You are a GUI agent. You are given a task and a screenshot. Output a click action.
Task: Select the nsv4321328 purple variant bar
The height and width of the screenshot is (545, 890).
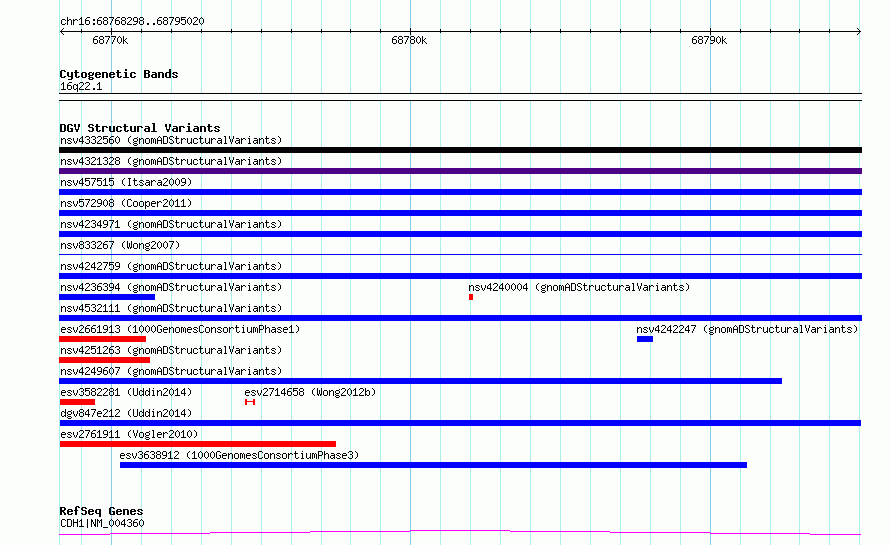(460, 171)
